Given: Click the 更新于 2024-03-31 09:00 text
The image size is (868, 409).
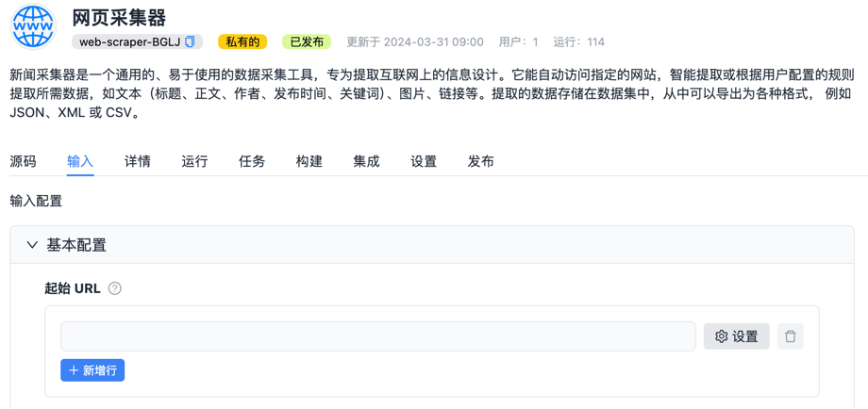Looking at the screenshot, I should (x=415, y=42).
